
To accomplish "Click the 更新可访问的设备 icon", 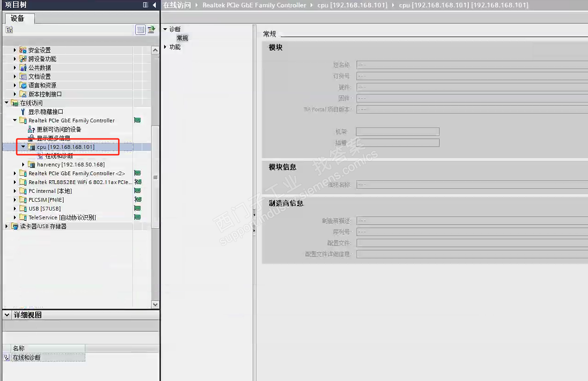I will (x=32, y=130).
